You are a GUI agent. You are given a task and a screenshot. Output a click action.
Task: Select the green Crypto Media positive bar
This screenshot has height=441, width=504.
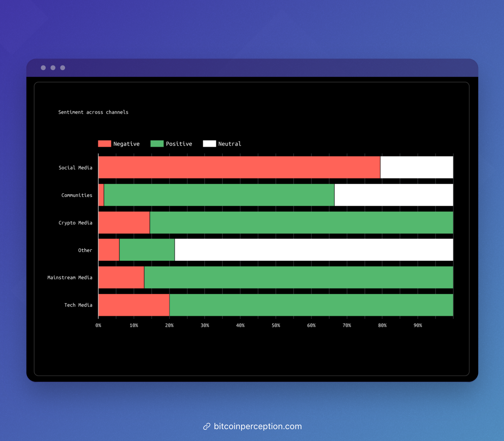[x=301, y=223]
